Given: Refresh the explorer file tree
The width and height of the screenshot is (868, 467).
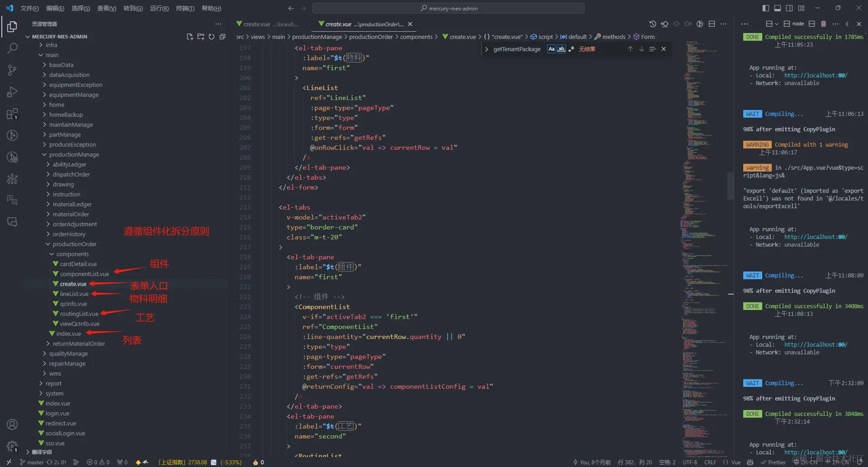Looking at the screenshot, I should point(212,37).
